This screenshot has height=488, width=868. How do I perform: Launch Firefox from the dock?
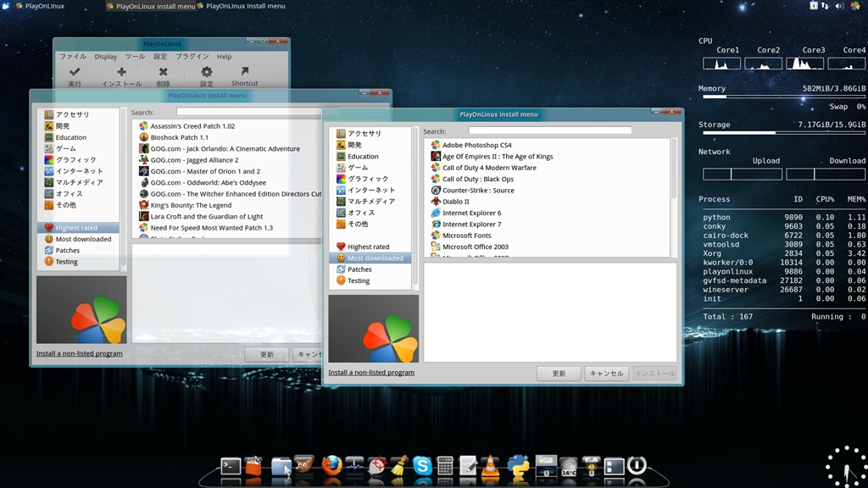point(331,465)
